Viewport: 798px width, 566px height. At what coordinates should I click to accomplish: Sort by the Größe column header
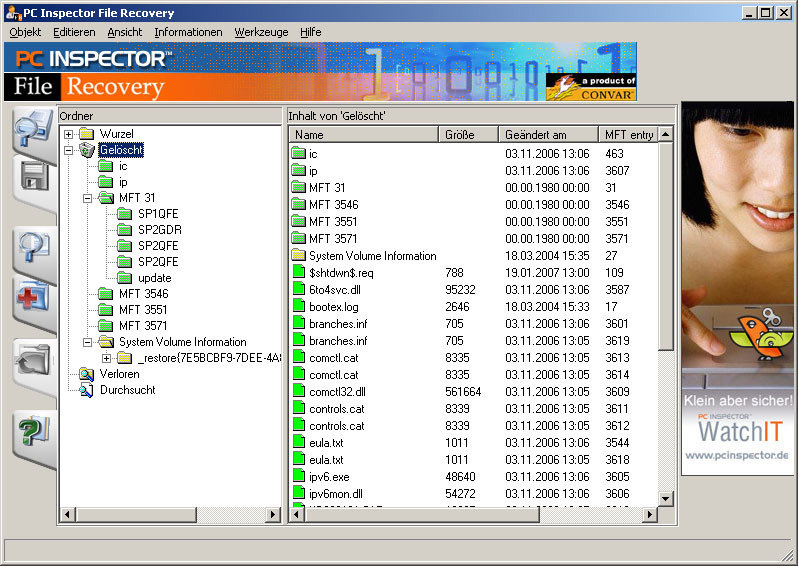click(x=468, y=134)
